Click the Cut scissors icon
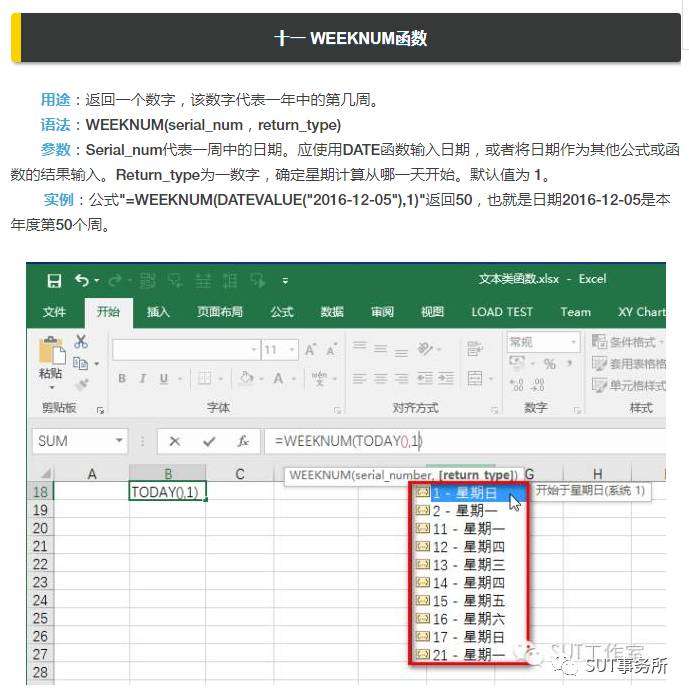 tap(81, 341)
